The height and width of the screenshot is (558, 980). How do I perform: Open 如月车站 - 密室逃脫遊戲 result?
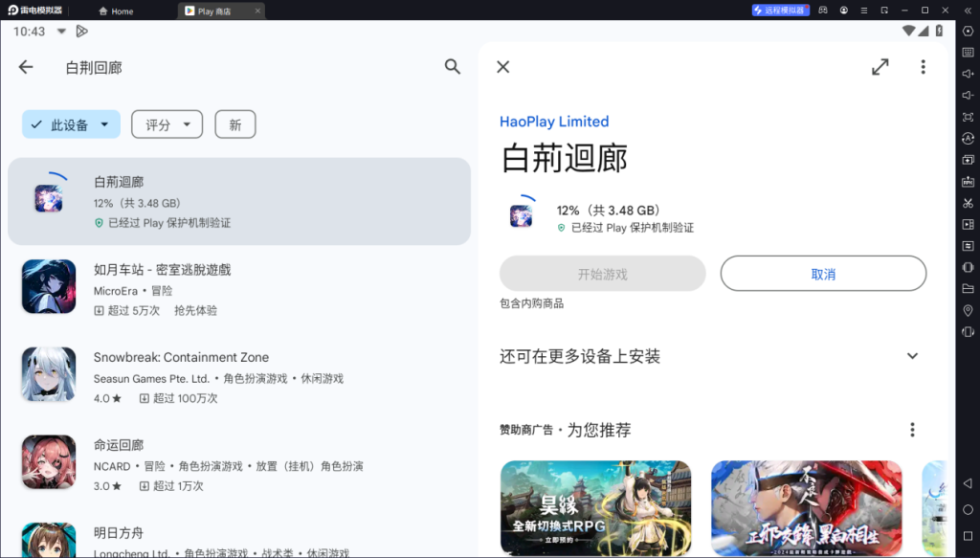point(239,289)
